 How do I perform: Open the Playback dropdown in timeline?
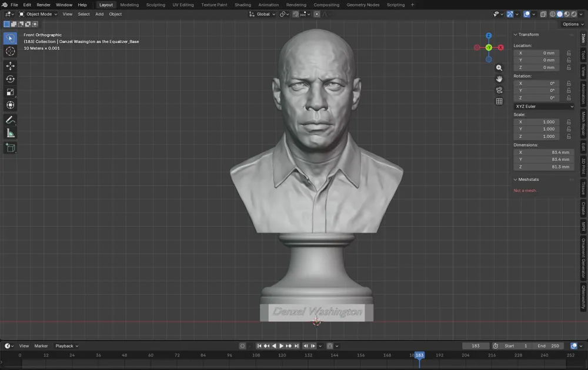67,346
